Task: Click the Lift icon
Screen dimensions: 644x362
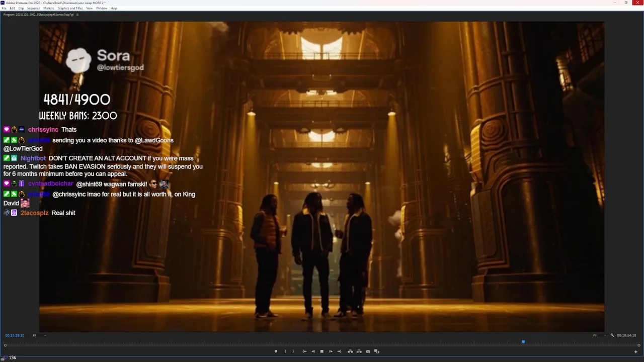Action: 350,351
